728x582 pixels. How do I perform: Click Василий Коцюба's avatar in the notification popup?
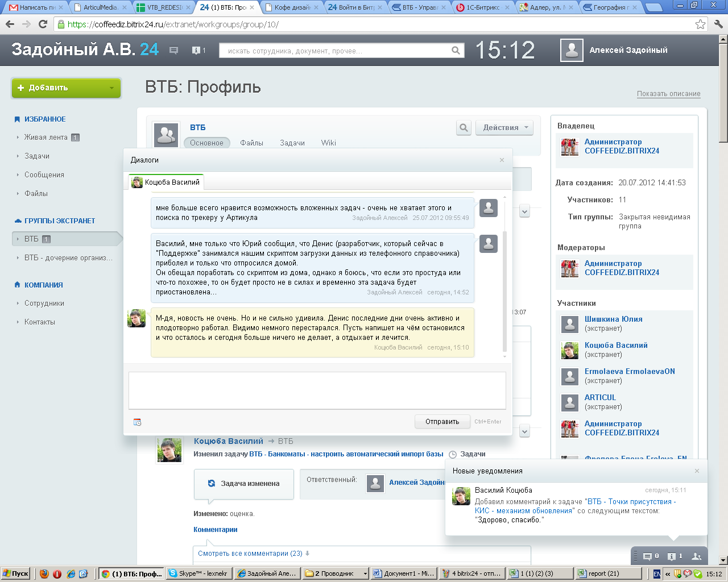pyautogui.click(x=461, y=496)
